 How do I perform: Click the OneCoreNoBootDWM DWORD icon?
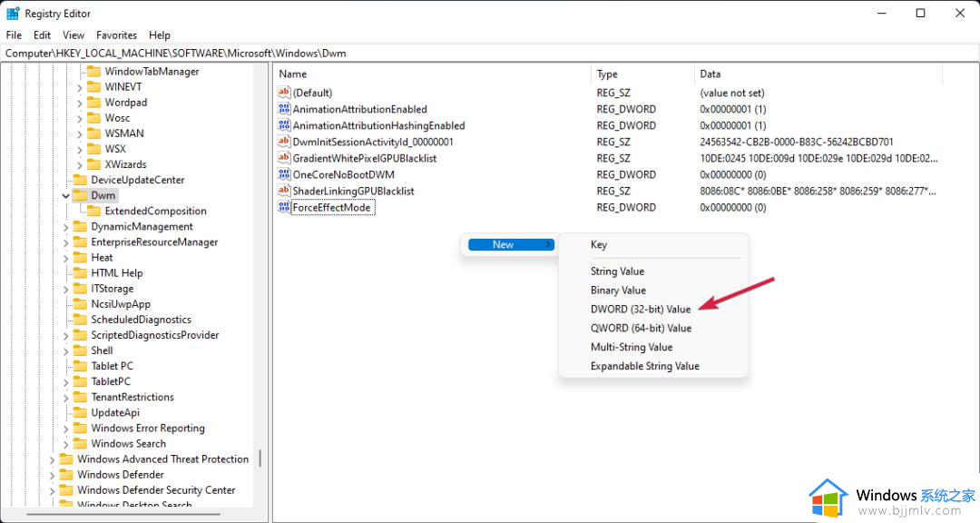pos(284,174)
